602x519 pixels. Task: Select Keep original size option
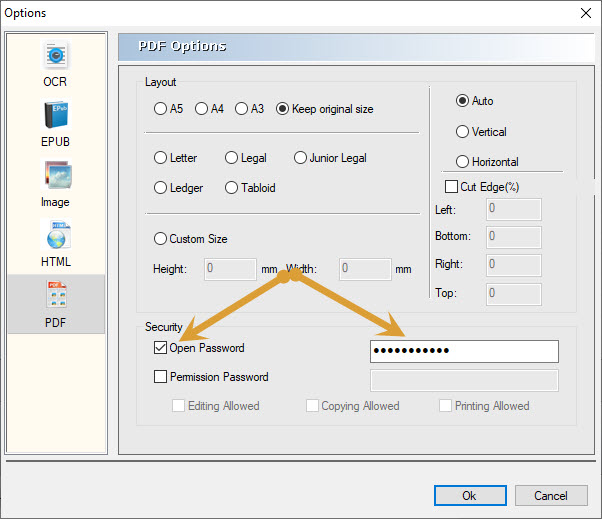point(282,109)
